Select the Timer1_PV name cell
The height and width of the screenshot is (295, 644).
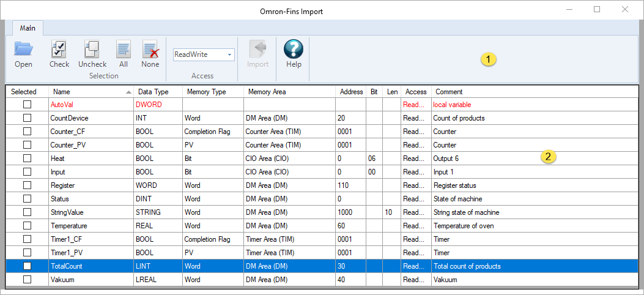(91, 253)
